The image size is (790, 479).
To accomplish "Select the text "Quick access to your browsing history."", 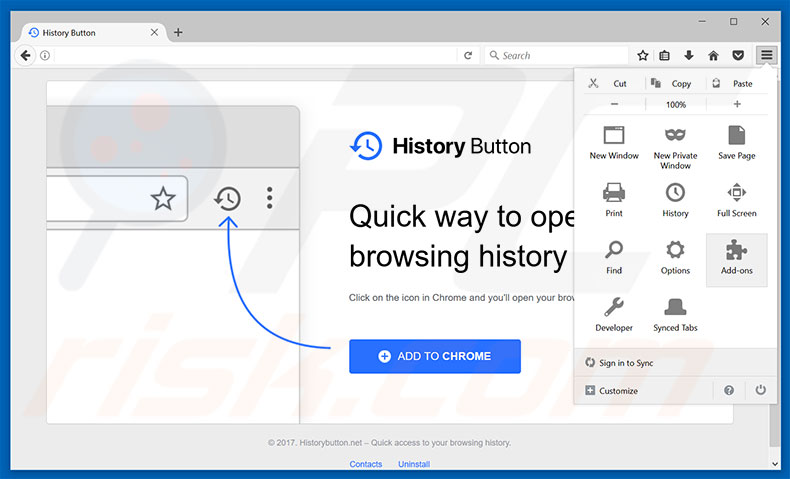I will [x=441, y=443].
